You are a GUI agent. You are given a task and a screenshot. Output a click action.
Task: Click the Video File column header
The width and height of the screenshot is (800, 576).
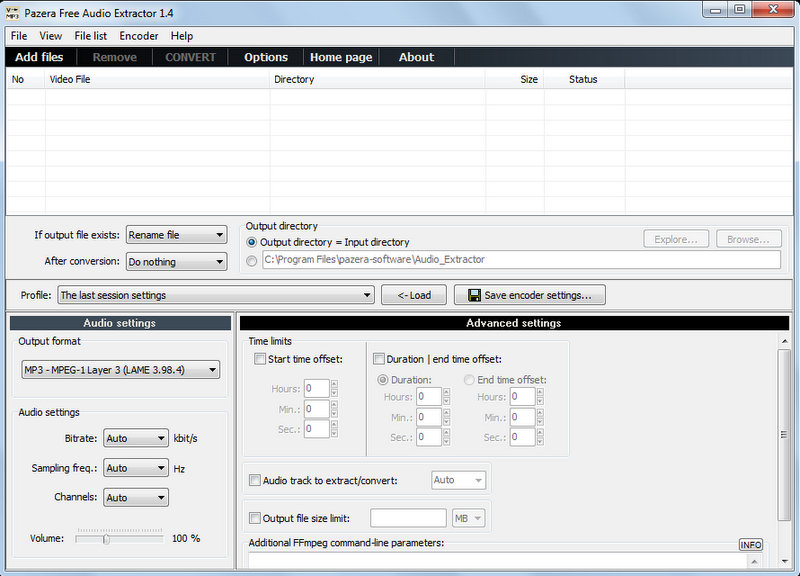pyautogui.click(x=157, y=80)
